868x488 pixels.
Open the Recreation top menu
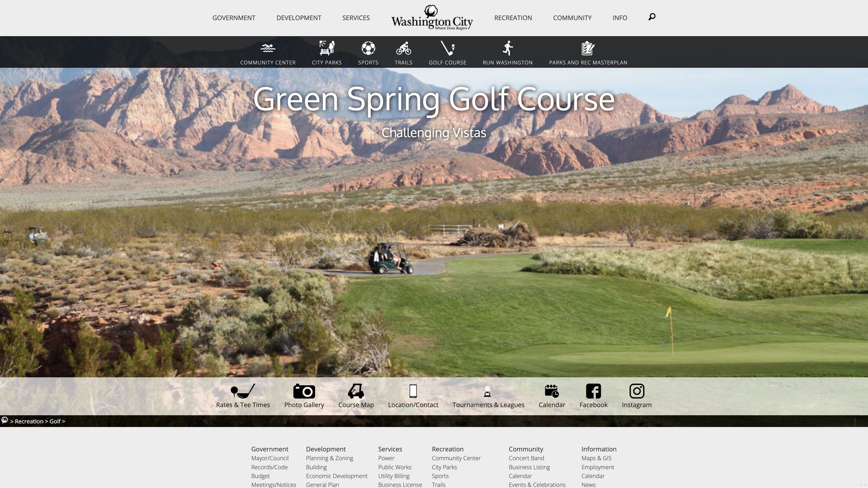(x=513, y=18)
